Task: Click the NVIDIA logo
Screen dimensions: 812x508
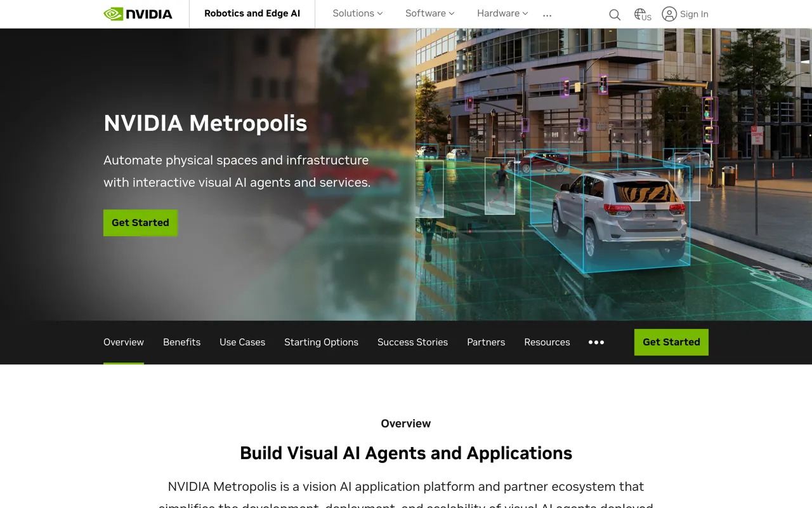Action: (x=138, y=14)
